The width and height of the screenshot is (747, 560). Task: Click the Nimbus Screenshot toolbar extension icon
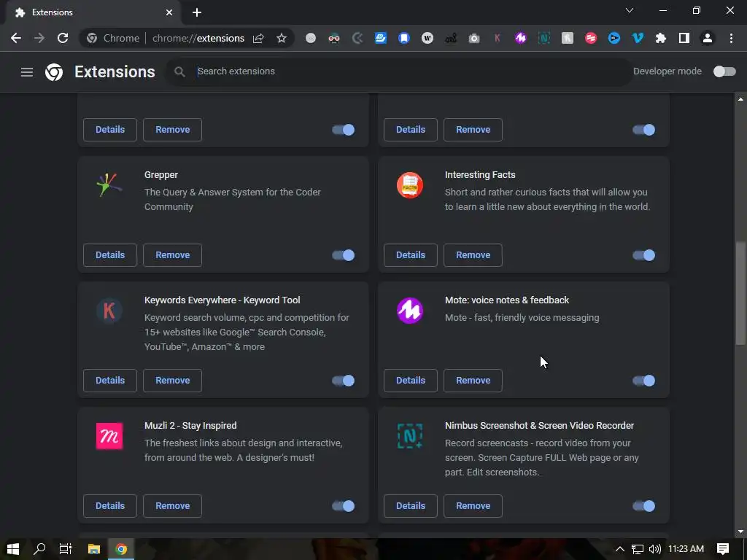[x=544, y=38]
